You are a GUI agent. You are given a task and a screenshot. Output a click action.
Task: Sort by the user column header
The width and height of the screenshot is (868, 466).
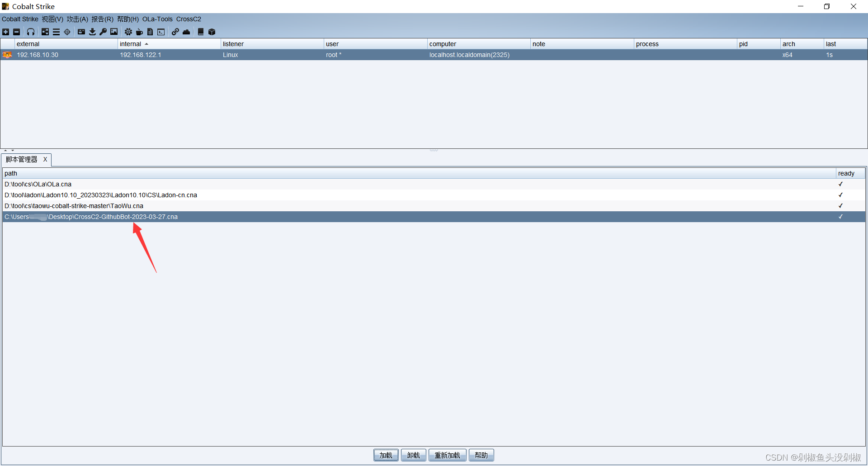click(x=375, y=44)
